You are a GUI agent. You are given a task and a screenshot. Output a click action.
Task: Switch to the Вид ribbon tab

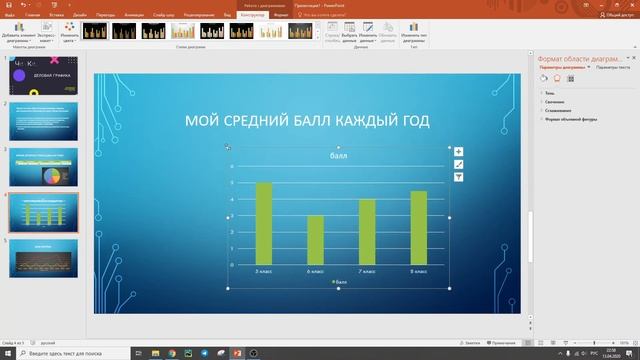click(227, 15)
